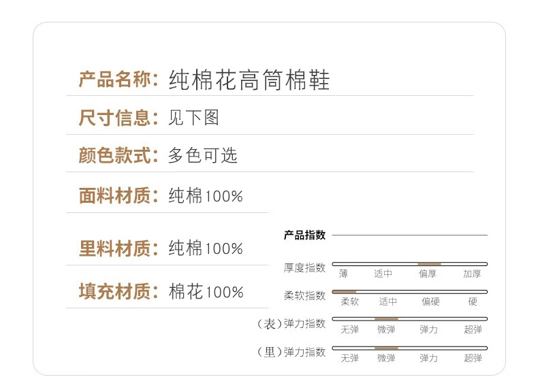Screen dimensions: 538x392
Task: Click the softness index slider bar
Action: (x=409, y=291)
